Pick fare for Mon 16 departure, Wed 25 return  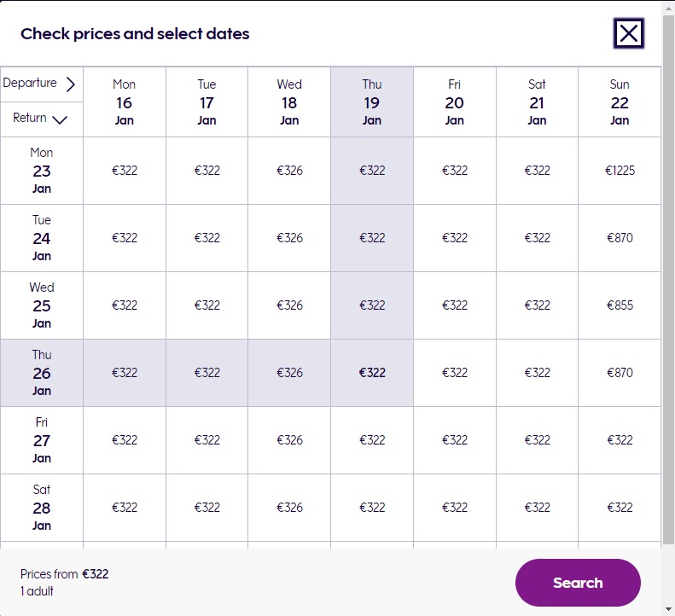click(125, 305)
